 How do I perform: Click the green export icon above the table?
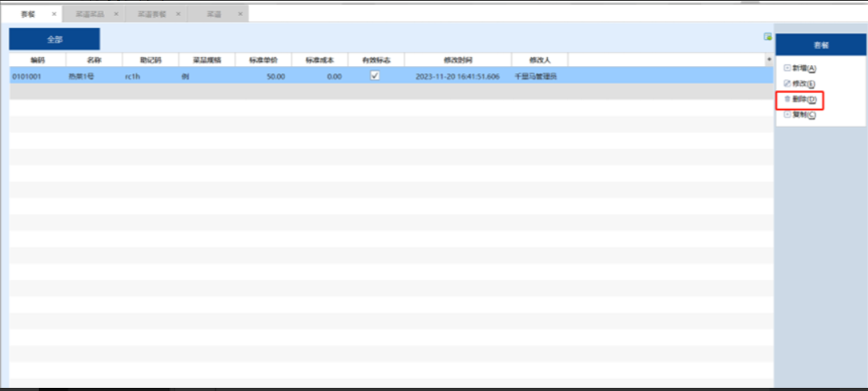pos(767,36)
